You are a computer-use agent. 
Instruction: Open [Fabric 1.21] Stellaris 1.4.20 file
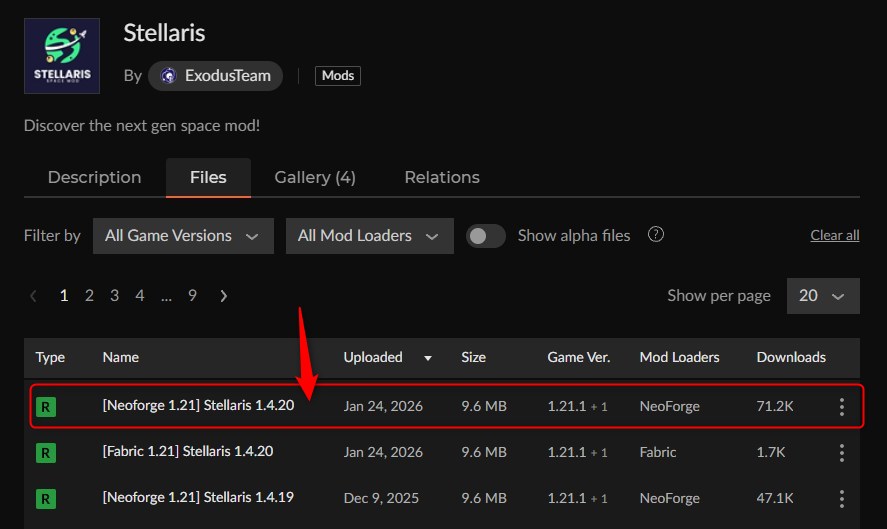click(x=188, y=451)
